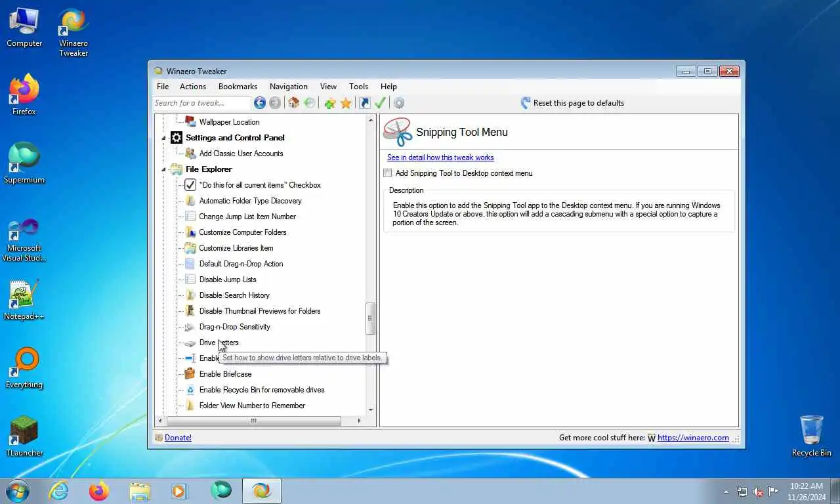Viewport: 840px width, 504px height.
Task: Click the Reset this page to defaults icon
Action: [526, 103]
